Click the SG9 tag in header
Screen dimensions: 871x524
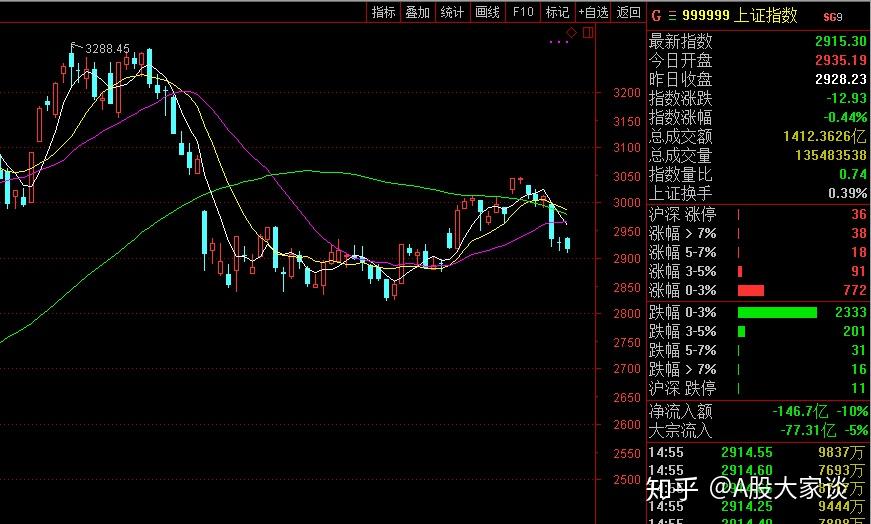click(833, 17)
